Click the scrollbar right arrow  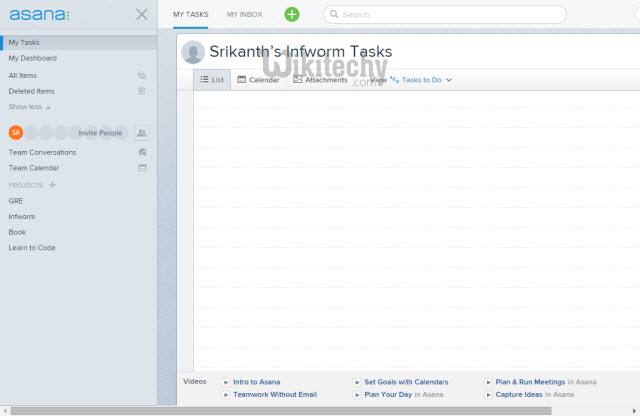(x=634, y=411)
